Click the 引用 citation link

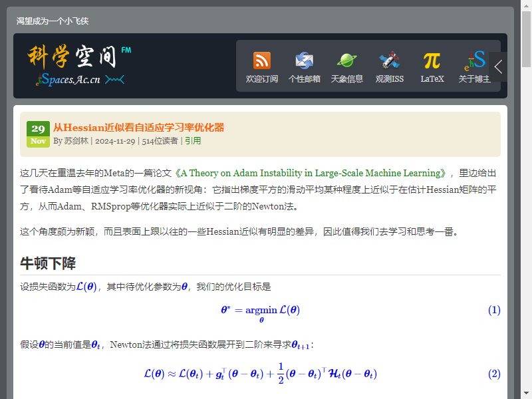193,141
